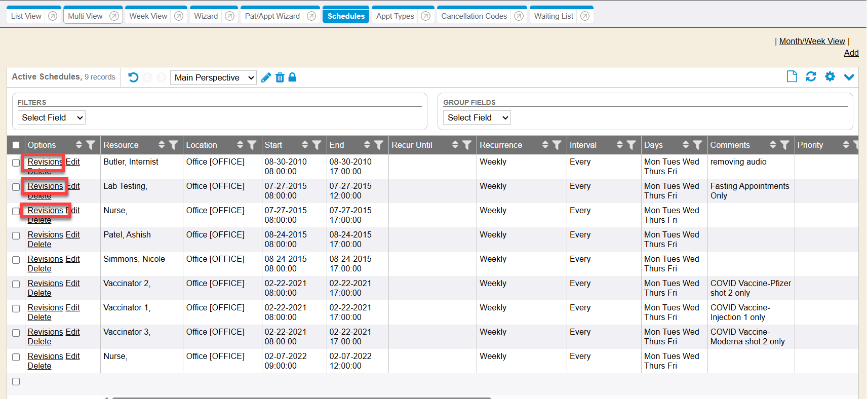
Task: Click the Month/Week View link
Action: coord(812,41)
